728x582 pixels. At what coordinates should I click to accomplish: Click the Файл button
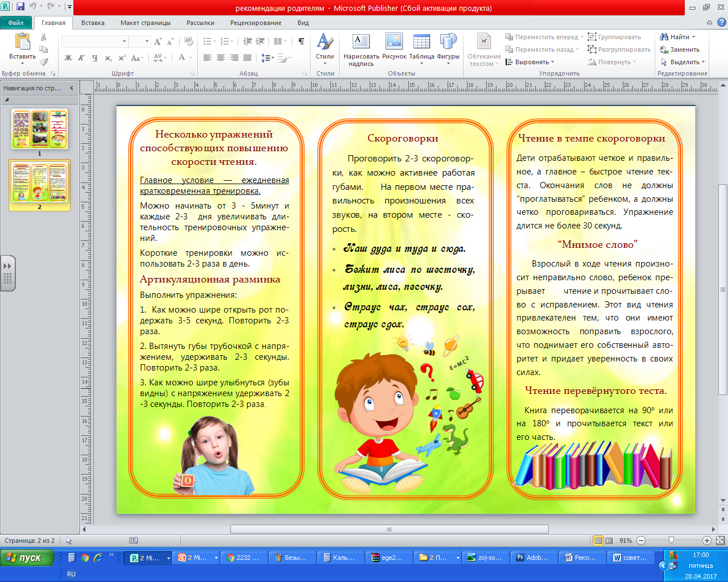16,23
